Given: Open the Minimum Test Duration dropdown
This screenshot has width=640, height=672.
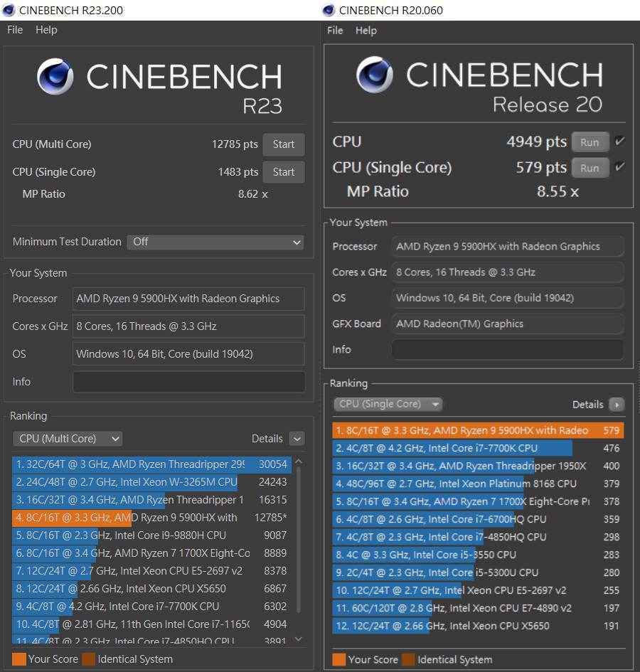Looking at the screenshot, I should (x=215, y=242).
